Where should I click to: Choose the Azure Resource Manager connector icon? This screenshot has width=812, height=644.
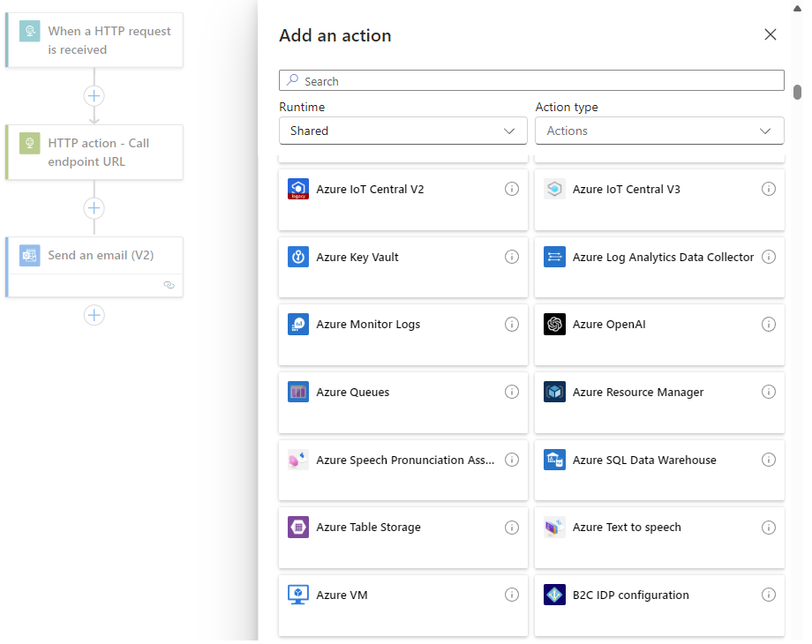coord(554,392)
